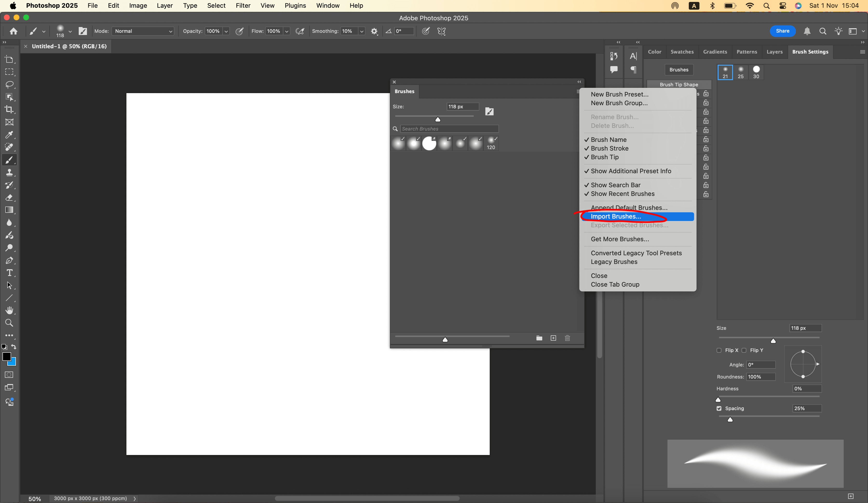Expand the Opacity value dropdown arrow
This screenshot has width=868, height=503.
pyautogui.click(x=226, y=31)
